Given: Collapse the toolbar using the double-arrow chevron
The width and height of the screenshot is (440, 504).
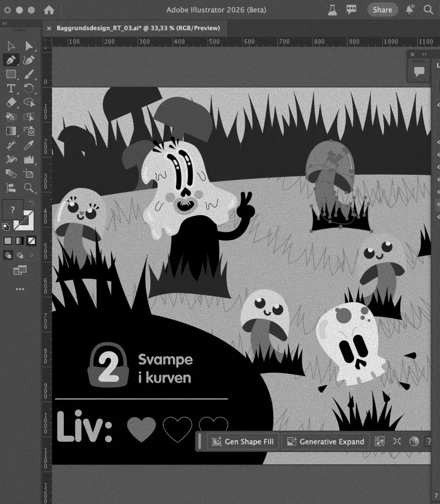Looking at the screenshot, I should coord(4,23).
